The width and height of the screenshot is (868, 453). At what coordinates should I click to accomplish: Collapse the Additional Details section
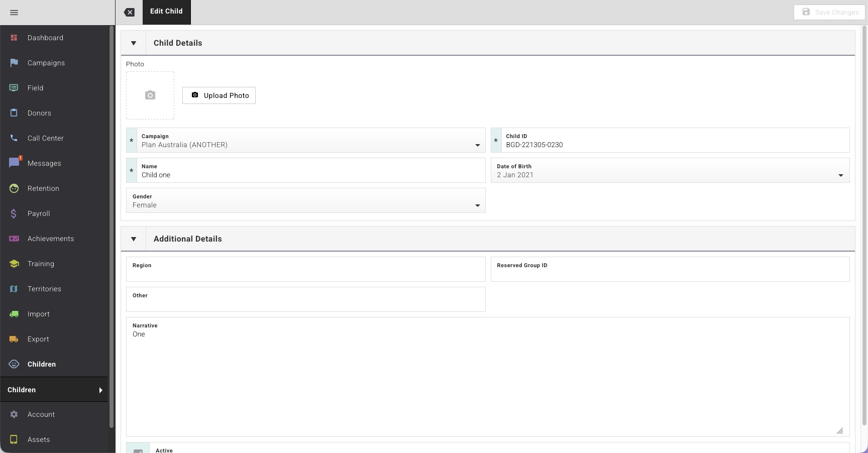point(134,239)
